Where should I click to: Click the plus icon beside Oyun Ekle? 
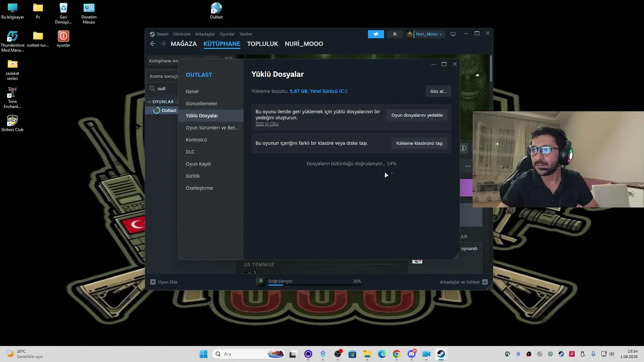tap(153, 282)
